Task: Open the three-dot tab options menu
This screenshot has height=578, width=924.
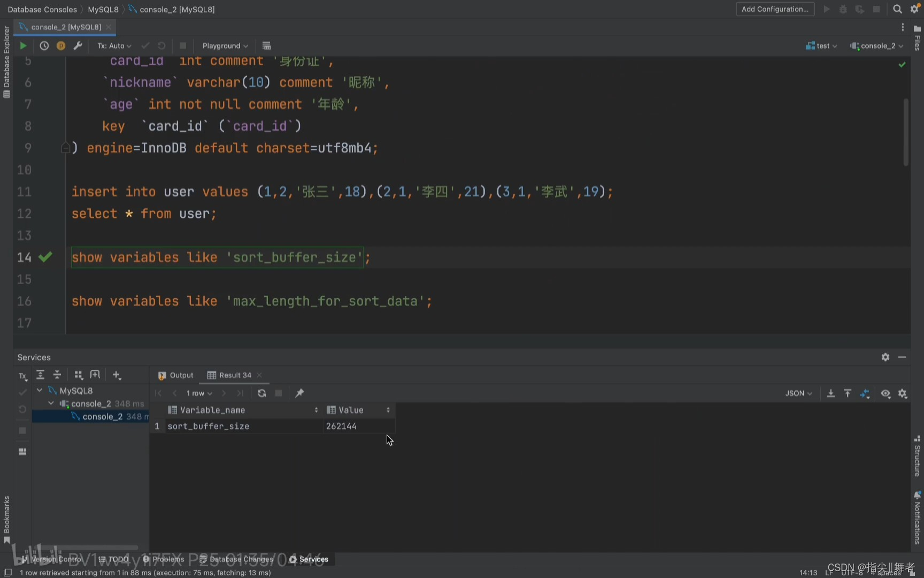Action: (903, 27)
